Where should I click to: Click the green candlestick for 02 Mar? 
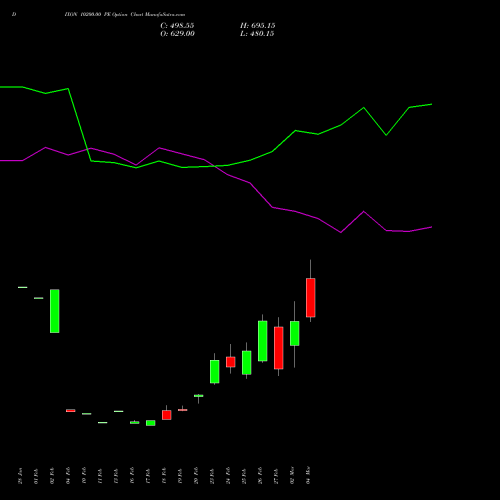(x=295, y=333)
